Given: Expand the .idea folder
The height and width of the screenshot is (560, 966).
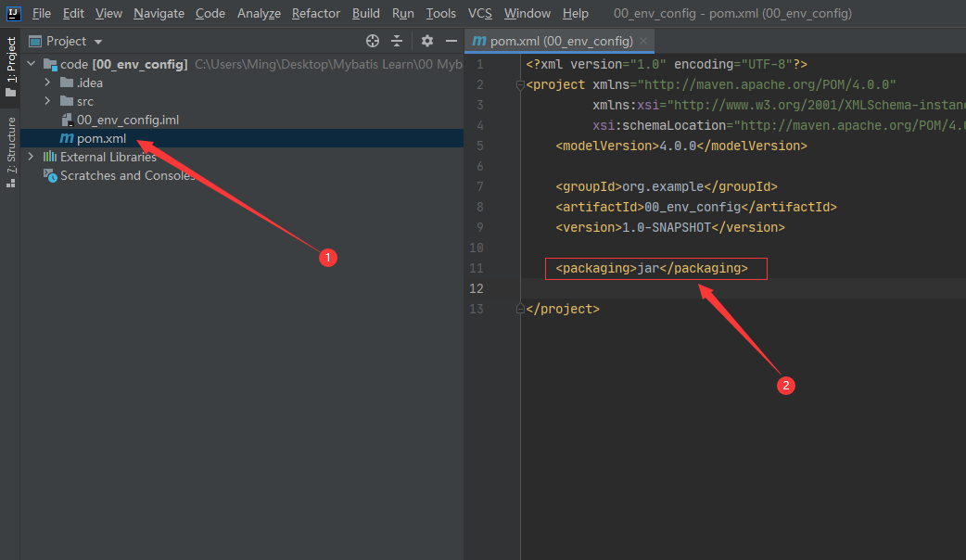Looking at the screenshot, I should click(47, 82).
